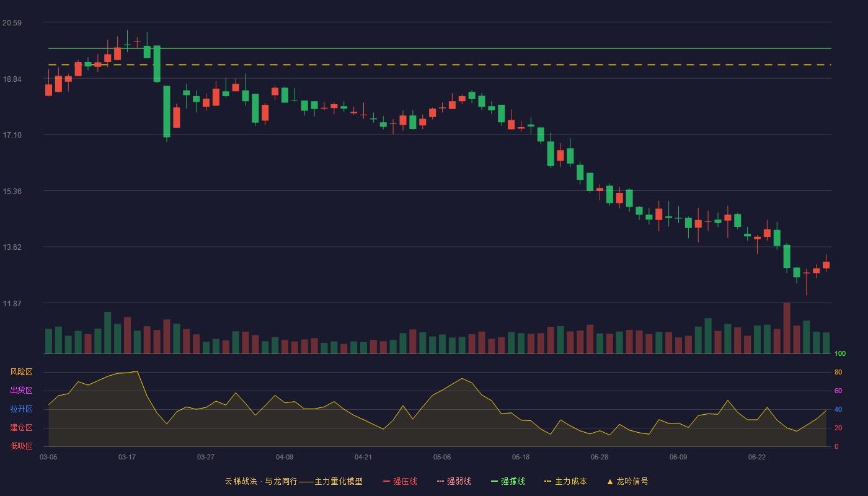
Task: Click the 20.59 price axis label
Action: point(12,23)
